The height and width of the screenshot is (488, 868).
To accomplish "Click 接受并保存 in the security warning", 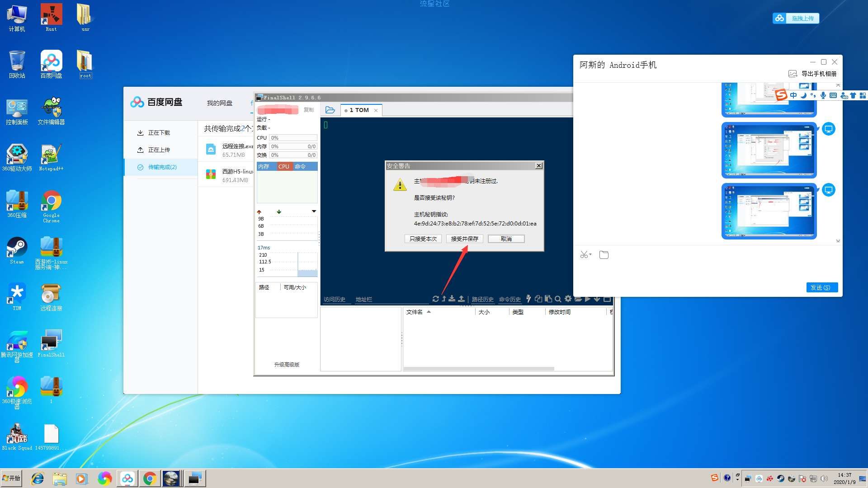I will click(x=464, y=239).
